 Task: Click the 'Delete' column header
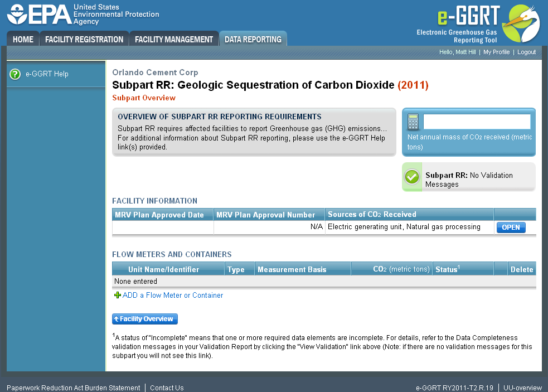[x=522, y=269]
